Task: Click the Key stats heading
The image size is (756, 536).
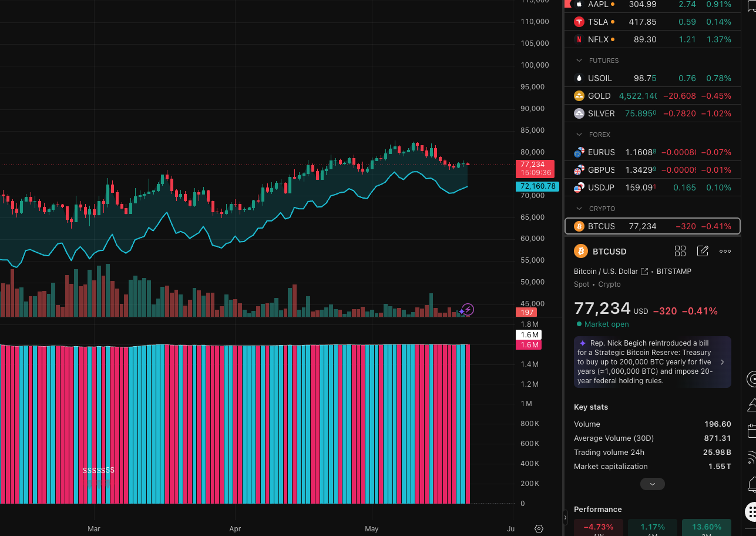Action: (x=591, y=407)
